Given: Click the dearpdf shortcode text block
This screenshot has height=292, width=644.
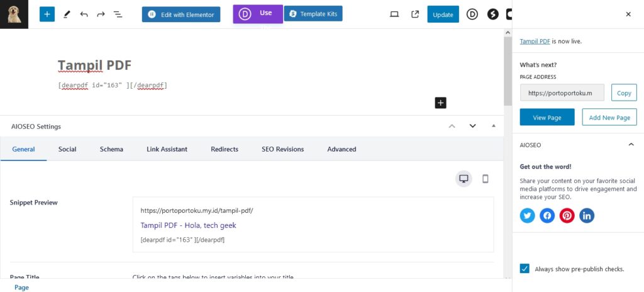Looking at the screenshot, I should tap(113, 86).
